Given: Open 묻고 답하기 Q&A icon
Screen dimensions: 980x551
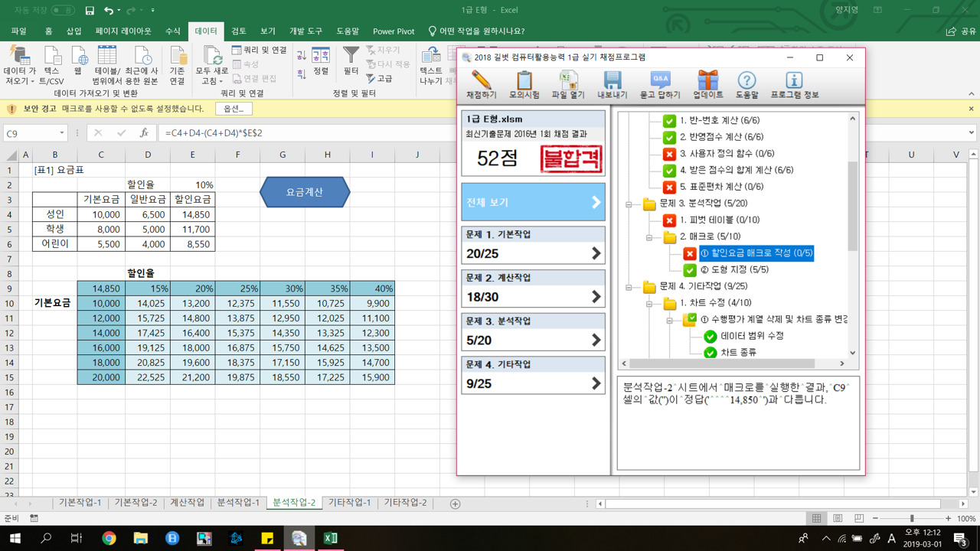Looking at the screenshot, I should point(659,80).
